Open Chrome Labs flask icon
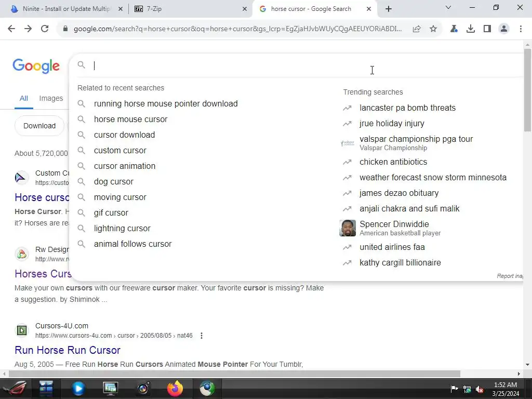This screenshot has height=399, width=532. click(454, 29)
